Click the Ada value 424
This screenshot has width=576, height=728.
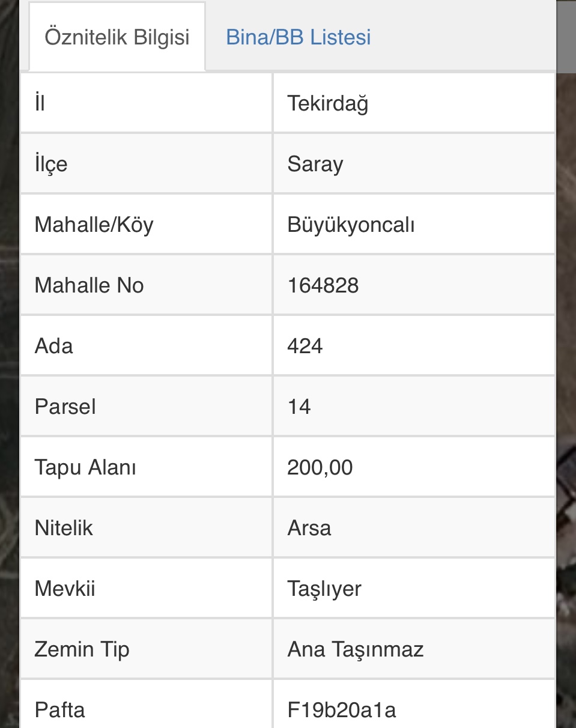point(305,346)
